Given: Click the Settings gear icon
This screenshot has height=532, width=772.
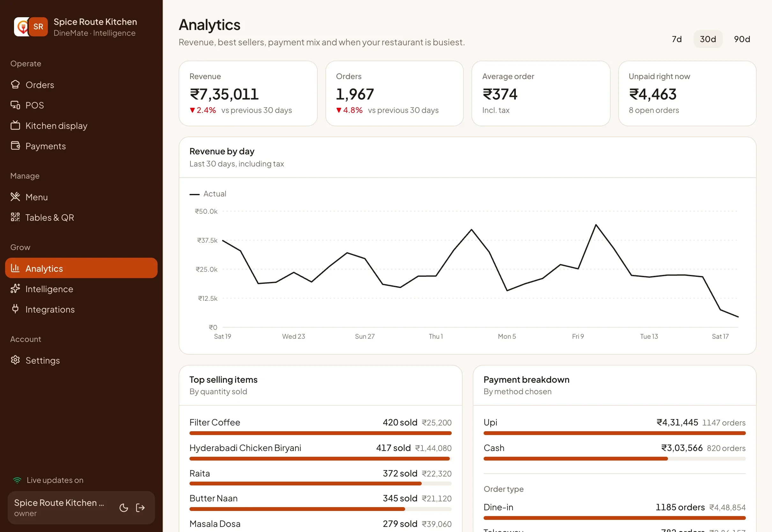Looking at the screenshot, I should (15, 360).
